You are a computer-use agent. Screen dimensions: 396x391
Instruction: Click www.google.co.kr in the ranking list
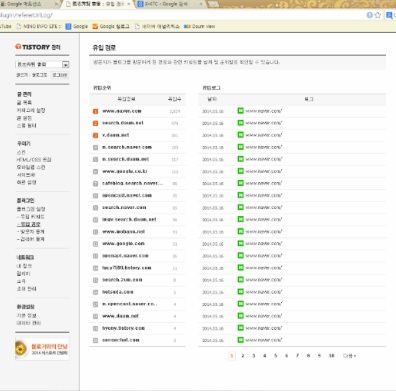pos(125,171)
